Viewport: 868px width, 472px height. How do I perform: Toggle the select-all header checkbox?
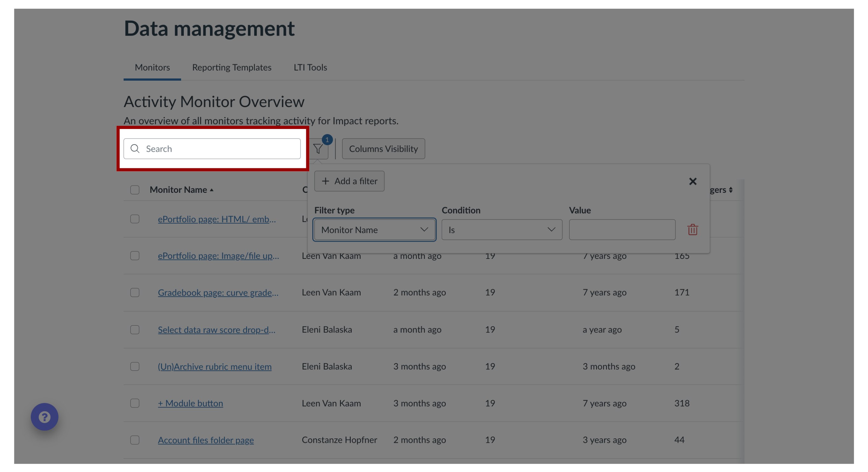pos(135,190)
